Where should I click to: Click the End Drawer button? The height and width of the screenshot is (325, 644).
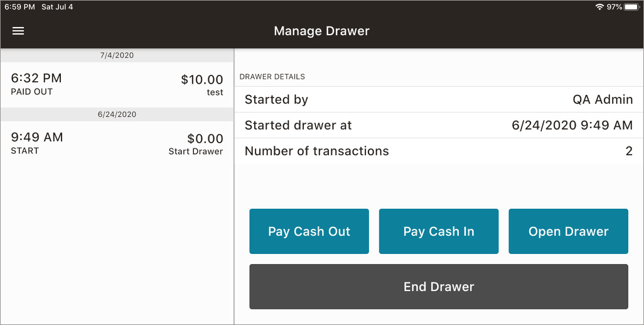click(x=439, y=287)
